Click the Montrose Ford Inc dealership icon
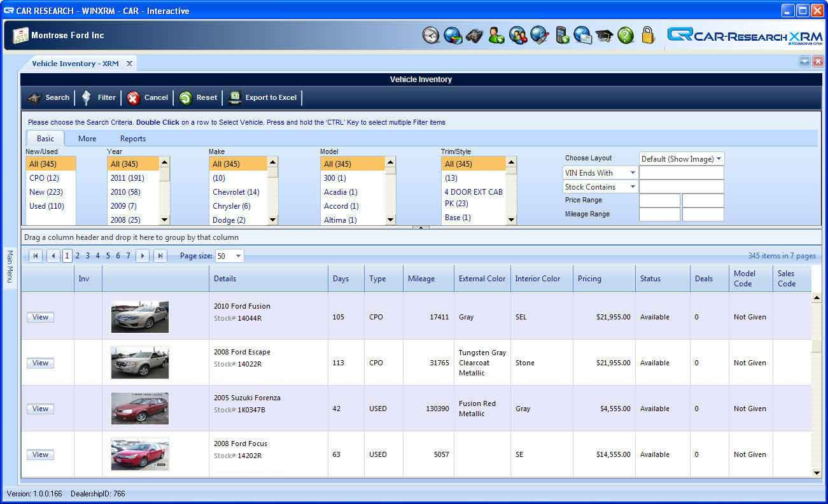Image resolution: width=828 pixels, height=504 pixels. (20, 36)
